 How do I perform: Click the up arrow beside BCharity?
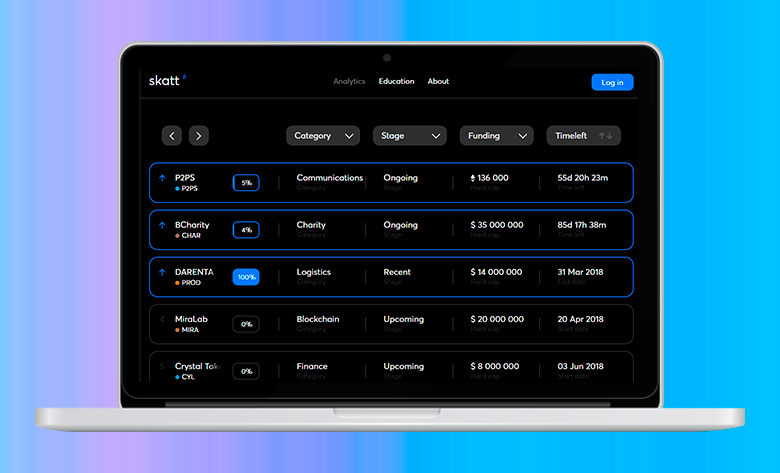point(162,225)
